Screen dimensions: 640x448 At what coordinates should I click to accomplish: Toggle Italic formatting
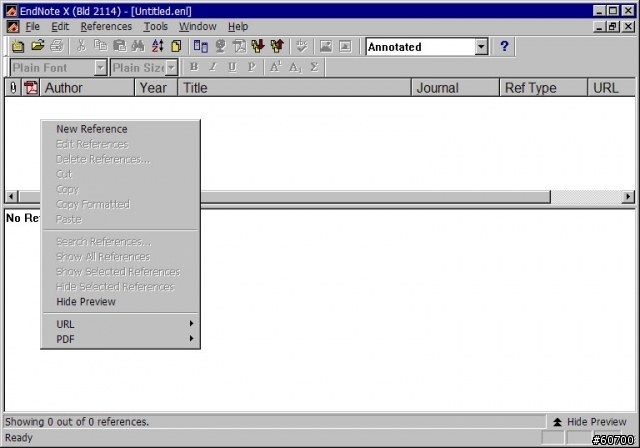213,67
